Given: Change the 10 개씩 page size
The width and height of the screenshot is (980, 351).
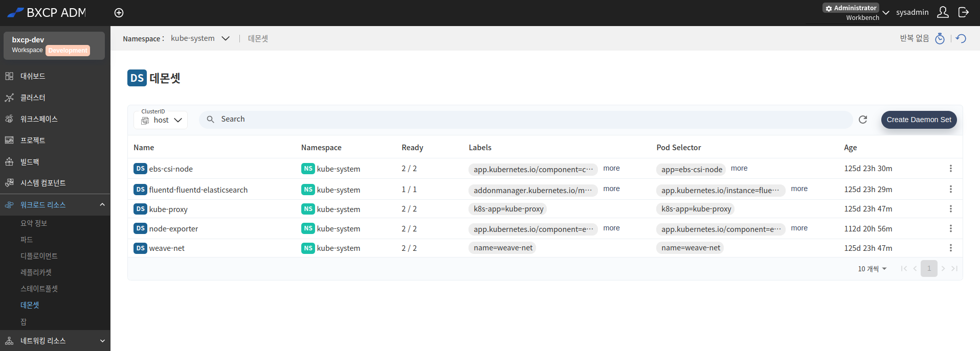Looking at the screenshot, I should [x=872, y=269].
